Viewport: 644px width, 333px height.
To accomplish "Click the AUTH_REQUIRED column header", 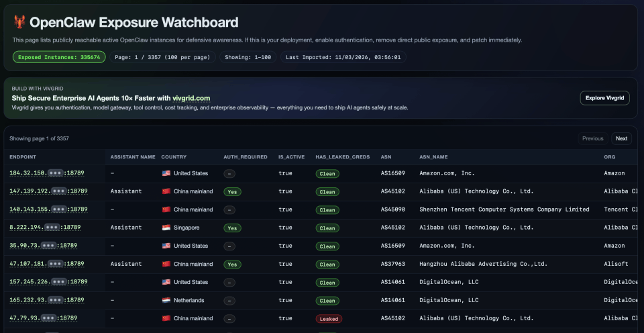I will tap(245, 157).
